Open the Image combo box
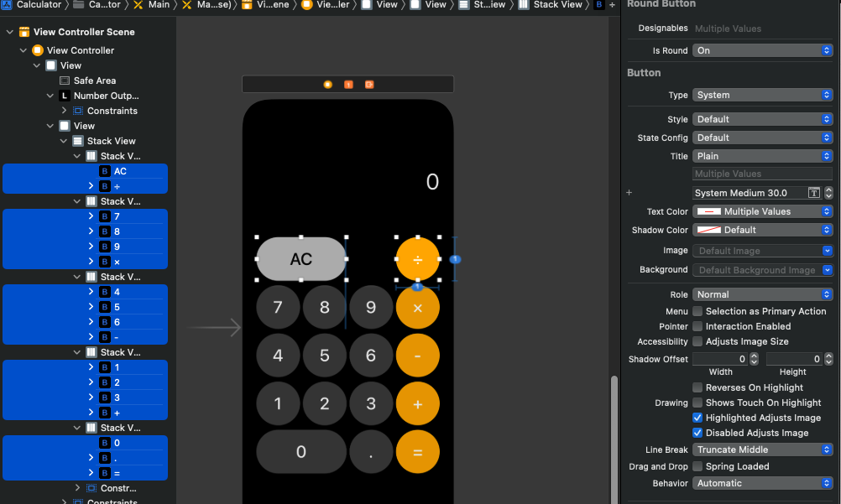Image resolution: width=841 pixels, height=504 pixels. [762, 251]
